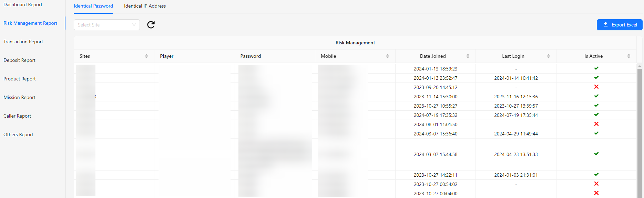The width and height of the screenshot is (644, 198).
Task: Navigate to Caller Report
Action: pyautogui.click(x=17, y=116)
